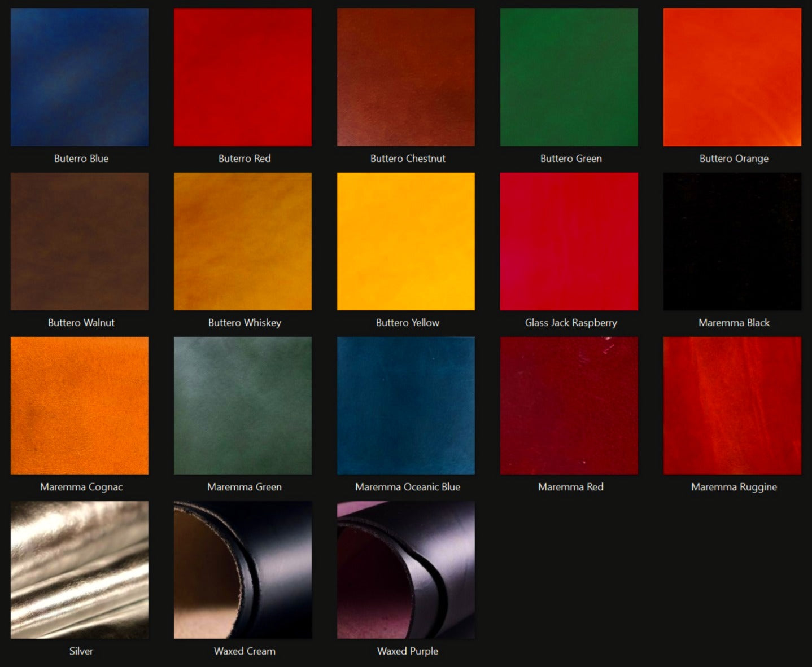This screenshot has height=667, width=812.
Task: Click the 'Buttero Yellow' label
Action: click(x=408, y=323)
